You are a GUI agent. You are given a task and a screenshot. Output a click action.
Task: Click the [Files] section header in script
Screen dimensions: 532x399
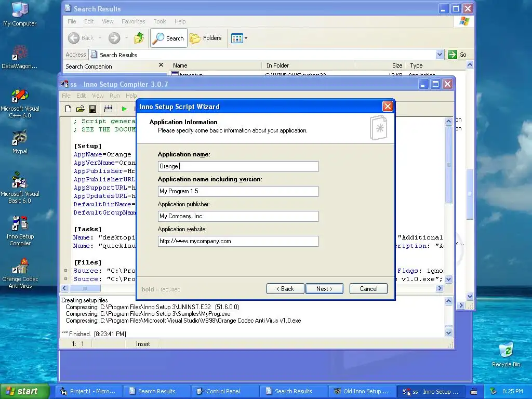point(87,262)
